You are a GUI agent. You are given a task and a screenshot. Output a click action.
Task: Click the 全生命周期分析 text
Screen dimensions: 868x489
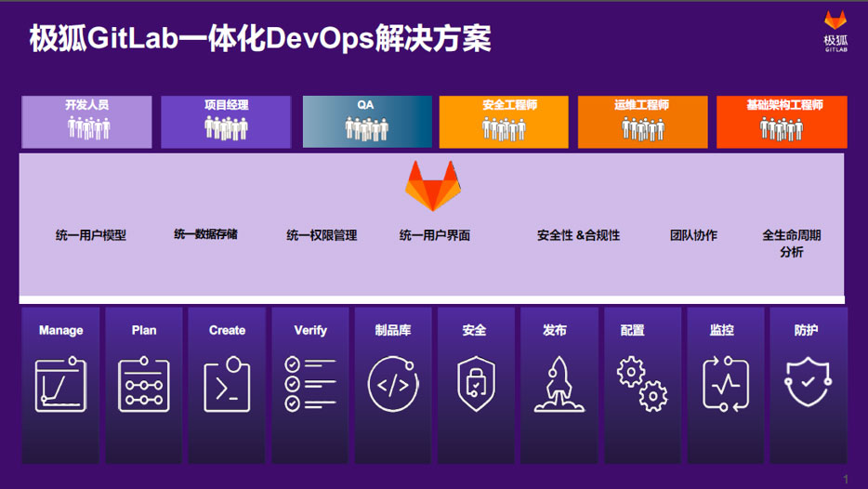[x=792, y=244]
